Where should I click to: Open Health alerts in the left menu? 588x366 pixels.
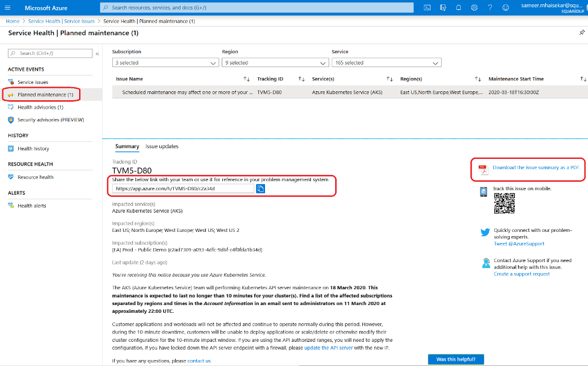click(31, 205)
